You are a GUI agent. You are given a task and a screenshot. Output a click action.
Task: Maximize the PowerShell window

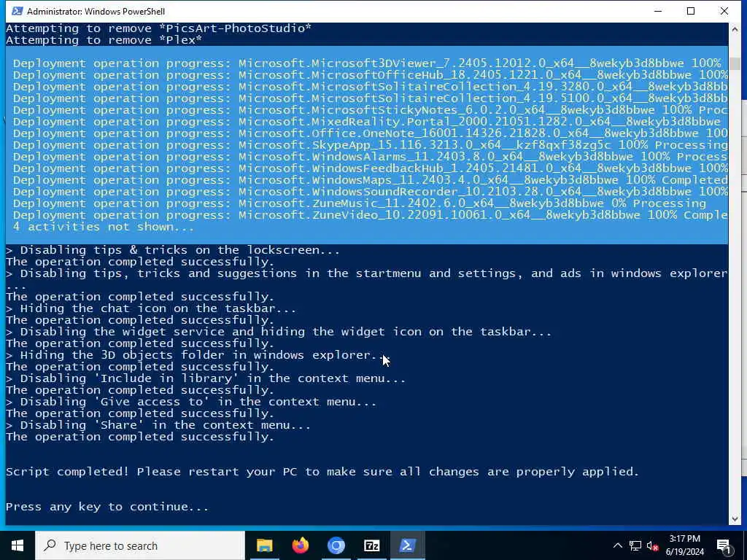[691, 11]
